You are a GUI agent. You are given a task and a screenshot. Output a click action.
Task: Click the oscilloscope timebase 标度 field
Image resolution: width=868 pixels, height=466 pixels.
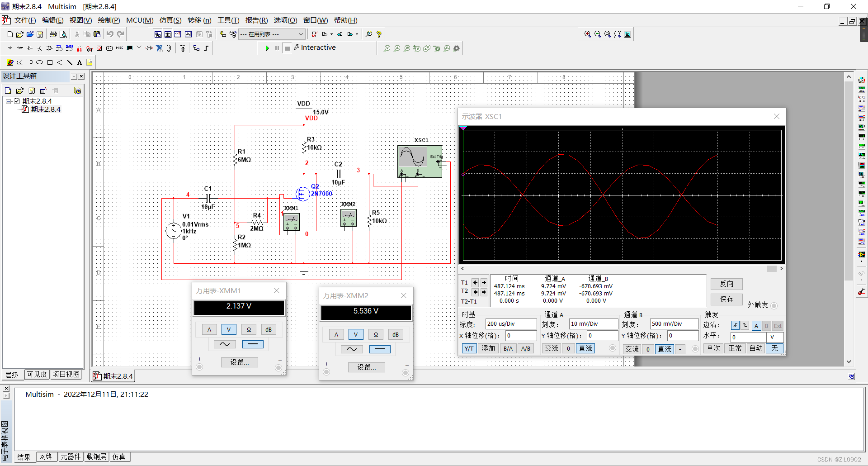(x=510, y=324)
